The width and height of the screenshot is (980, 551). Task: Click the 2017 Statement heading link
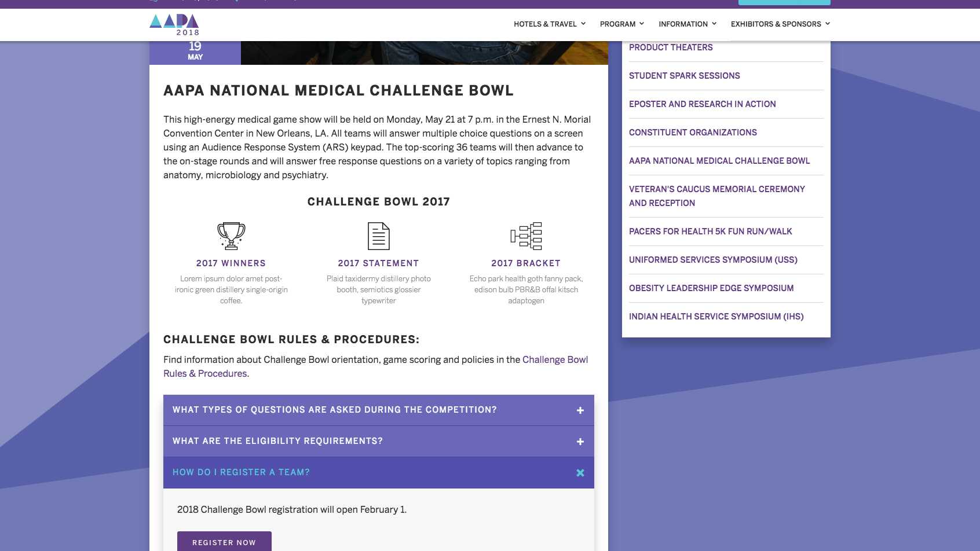pos(379,263)
